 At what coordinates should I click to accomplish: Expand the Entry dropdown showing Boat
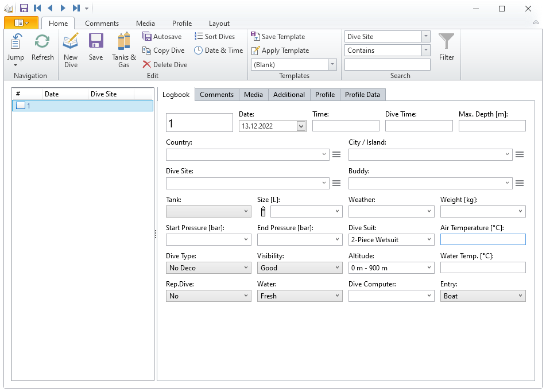pos(520,296)
